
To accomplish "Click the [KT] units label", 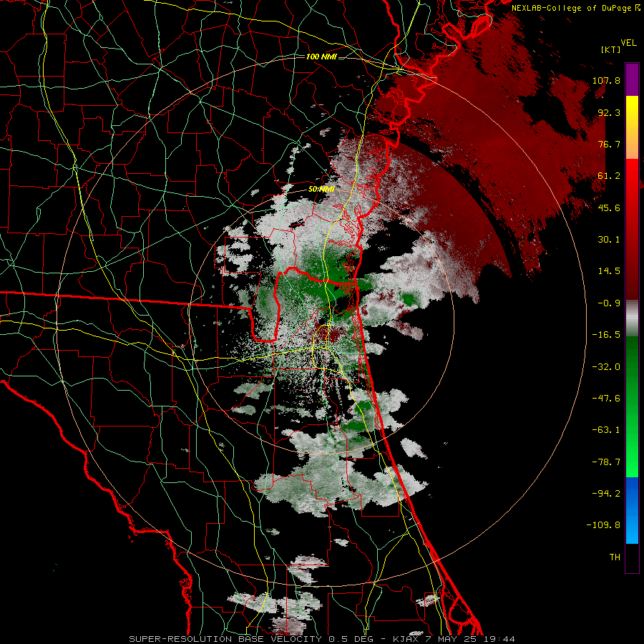I will [x=610, y=49].
